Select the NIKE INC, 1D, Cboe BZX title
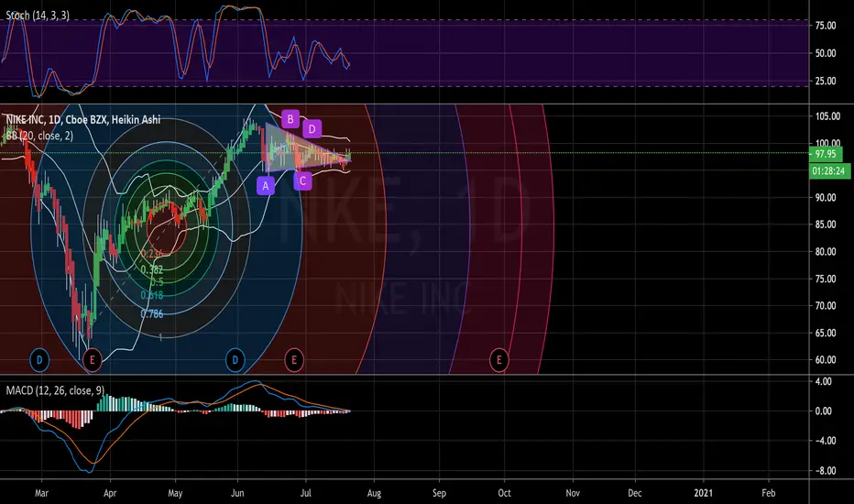The width and height of the screenshot is (854, 504). [x=83, y=119]
